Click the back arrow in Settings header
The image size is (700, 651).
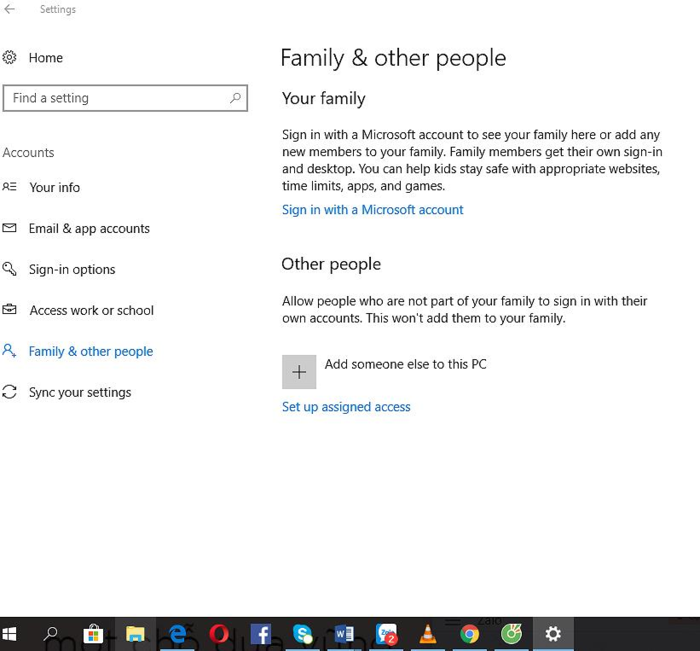point(10,10)
